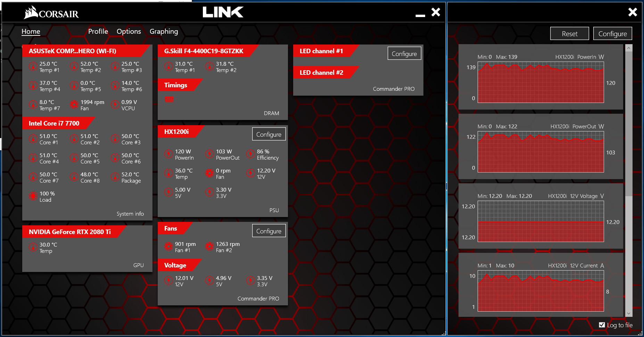
Task: Click the Commander PRO 4.96 V 5V icon
Action: (x=209, y=280)
